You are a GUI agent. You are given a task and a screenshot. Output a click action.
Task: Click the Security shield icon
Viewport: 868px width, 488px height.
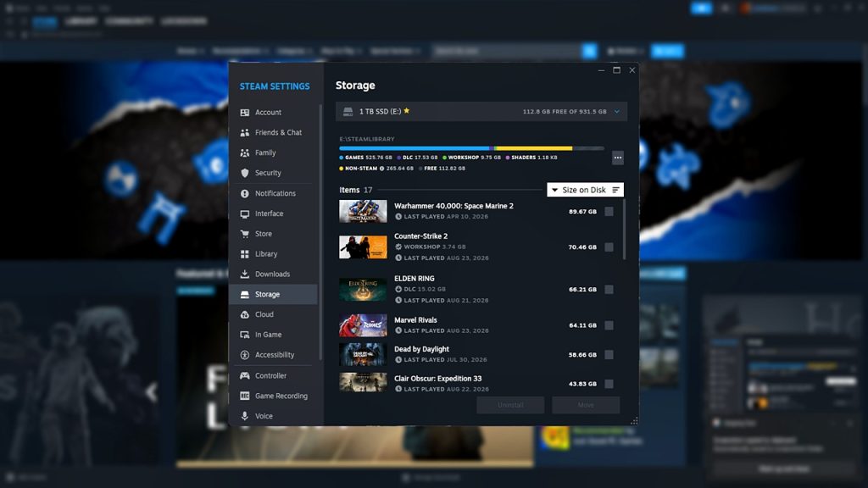point(245,173)
